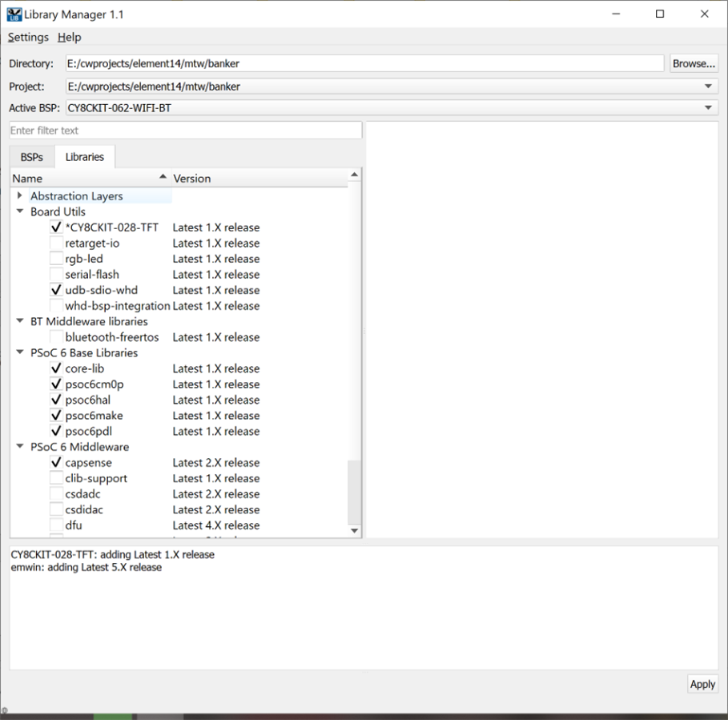
Task: Select the version cell for capsense
Action: click(x=216, y=463)
